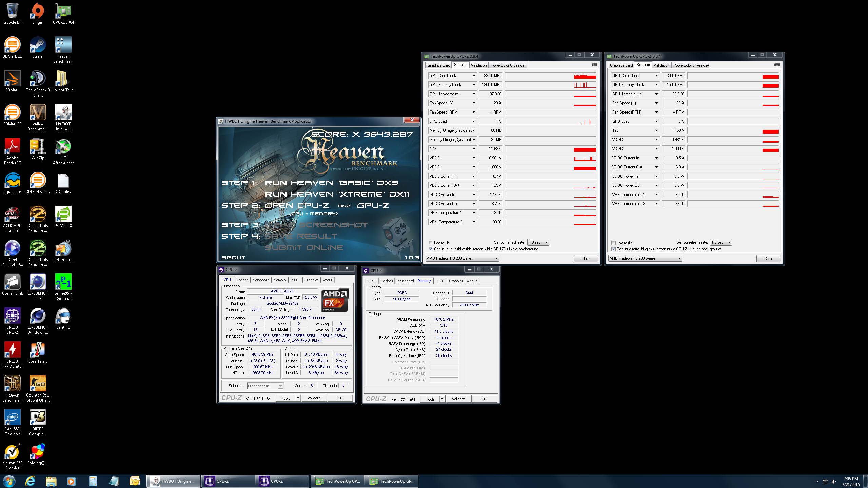Take screenshot with left GPU-Z camera icon

[x=594, y=65]
